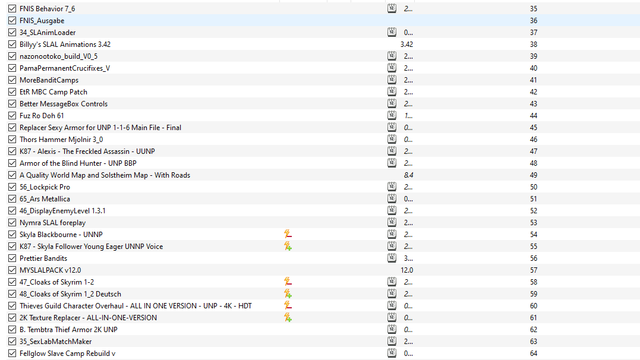640x360 pixels.
Task: Select Thors Hammer Mjolnir 3_0 name
Action: [61, 139]
